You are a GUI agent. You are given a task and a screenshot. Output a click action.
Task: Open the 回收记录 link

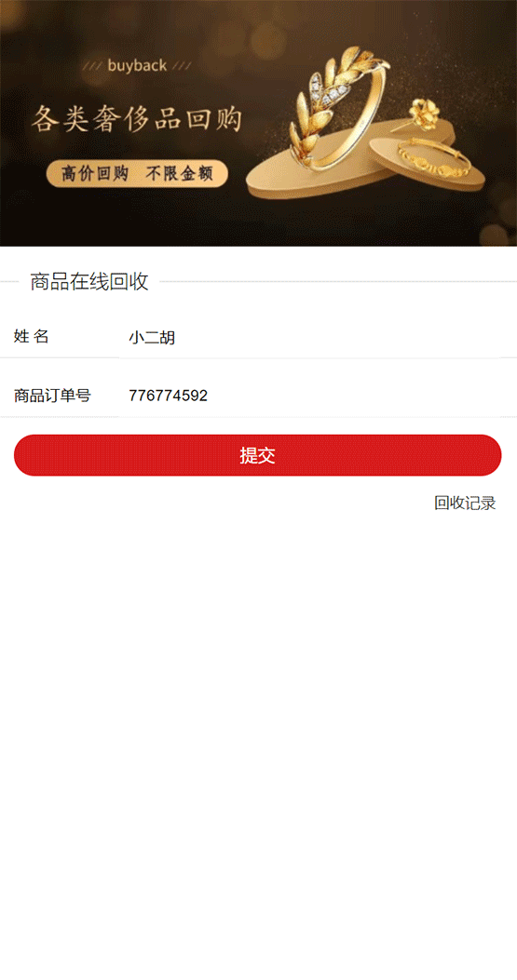[x=465, y=503]
